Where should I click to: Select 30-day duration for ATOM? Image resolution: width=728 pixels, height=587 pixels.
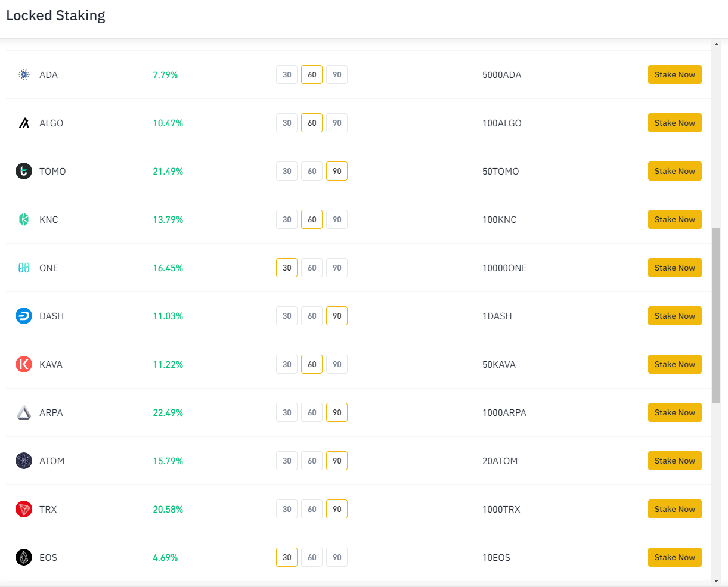[x=287, y=461]
